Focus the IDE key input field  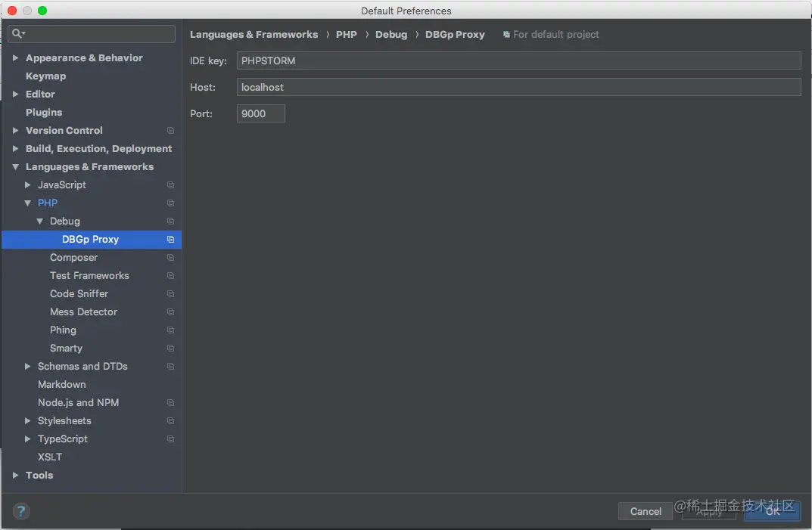click(x=519, y=60)
